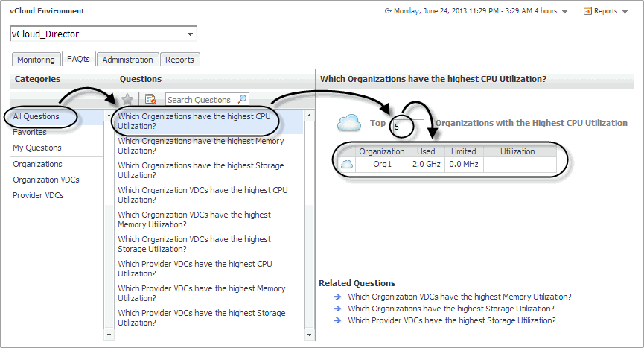Switch to the Monitoring tab

pos(36,60)
